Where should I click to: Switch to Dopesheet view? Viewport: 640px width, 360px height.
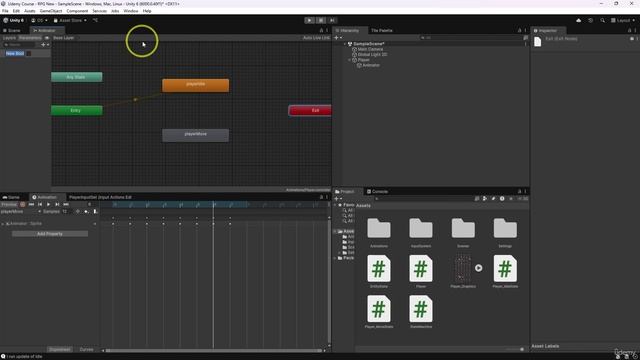(60, 349)
